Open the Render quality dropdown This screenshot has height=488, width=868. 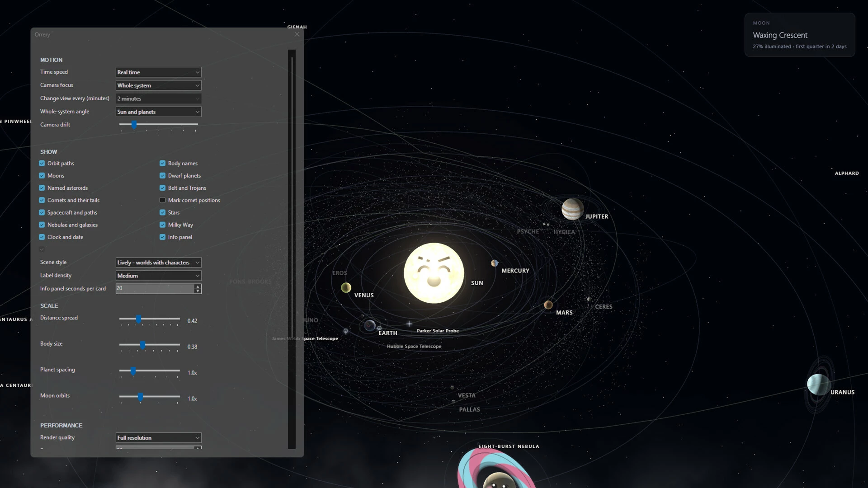click(x=158, y=438)
